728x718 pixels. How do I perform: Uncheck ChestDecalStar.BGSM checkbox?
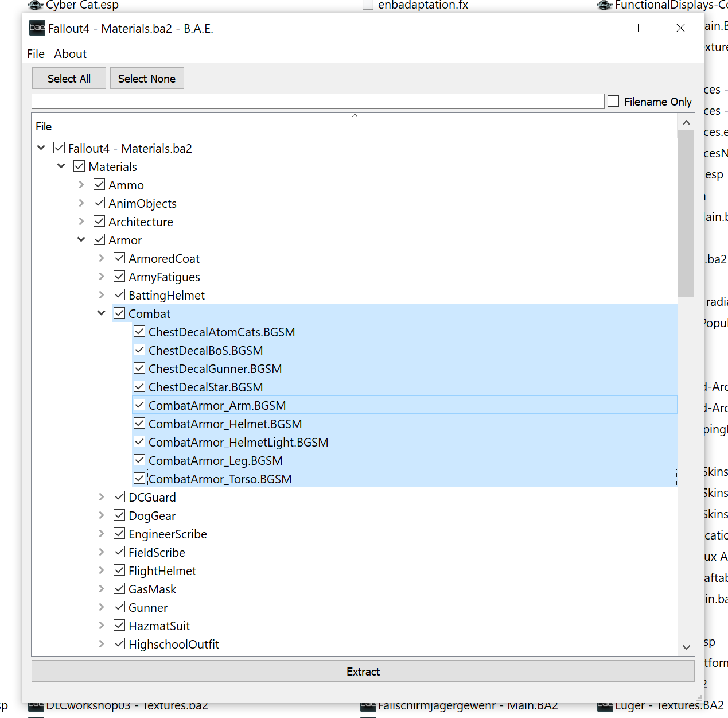139,387
